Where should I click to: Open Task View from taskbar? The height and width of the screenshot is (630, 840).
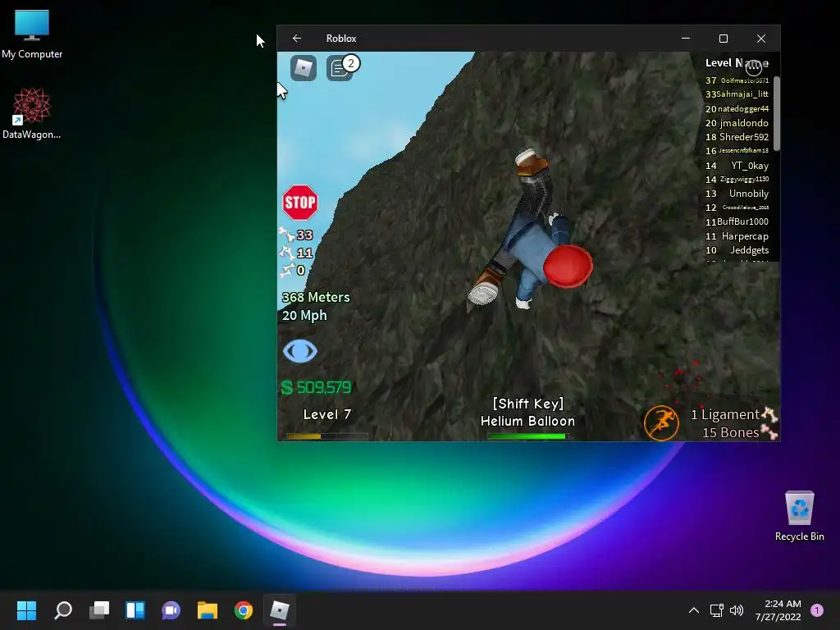[x=99, y=610]
